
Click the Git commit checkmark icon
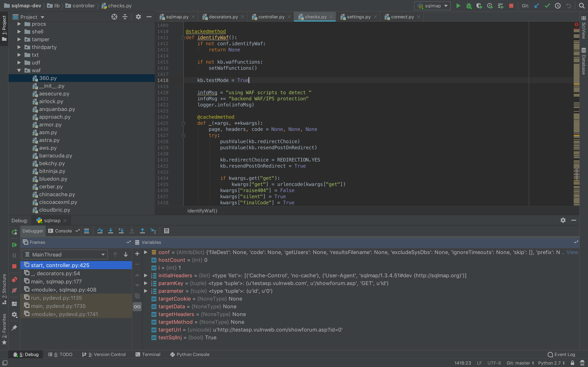547,6
